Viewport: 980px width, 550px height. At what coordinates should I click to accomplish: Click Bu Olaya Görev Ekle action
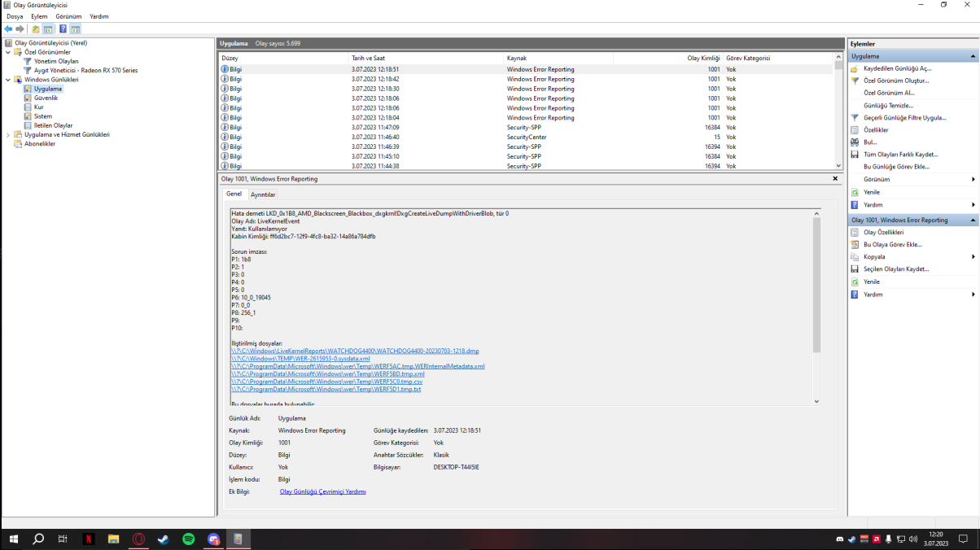[x=892, y=244]
